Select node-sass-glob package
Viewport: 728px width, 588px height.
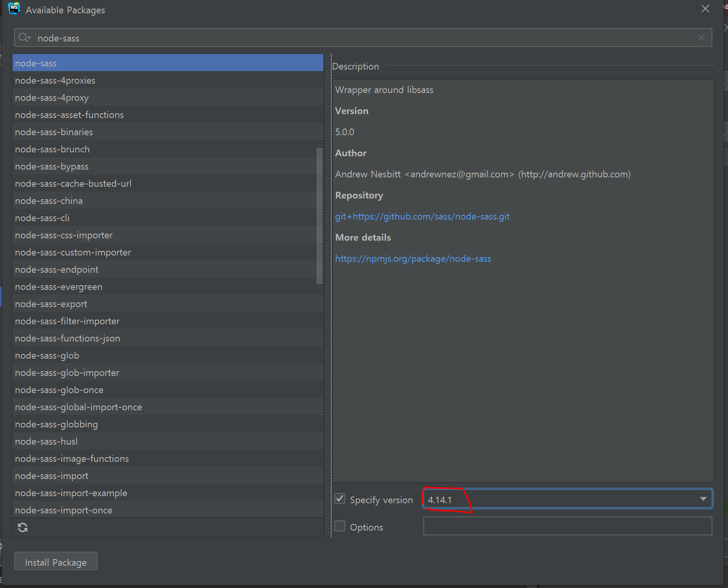tap(168, 355)
